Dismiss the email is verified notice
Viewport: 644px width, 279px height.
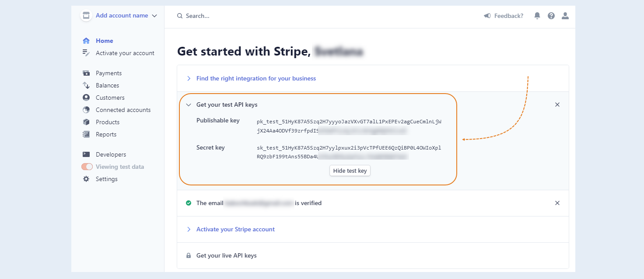[x=557, y=203]
